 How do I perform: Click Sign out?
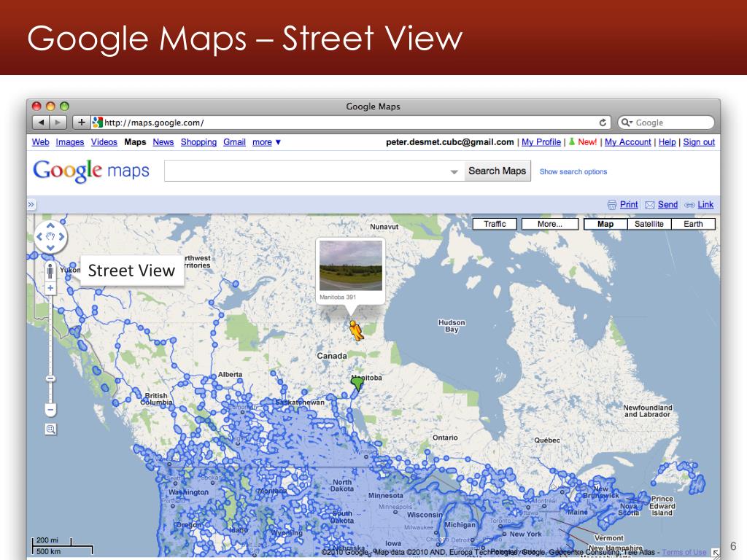699,142
